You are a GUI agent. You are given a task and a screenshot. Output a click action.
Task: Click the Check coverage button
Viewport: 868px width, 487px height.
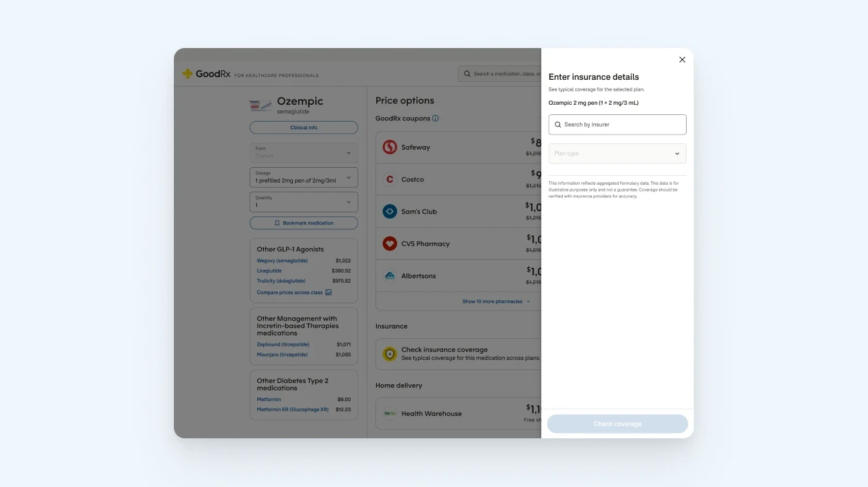617,424
